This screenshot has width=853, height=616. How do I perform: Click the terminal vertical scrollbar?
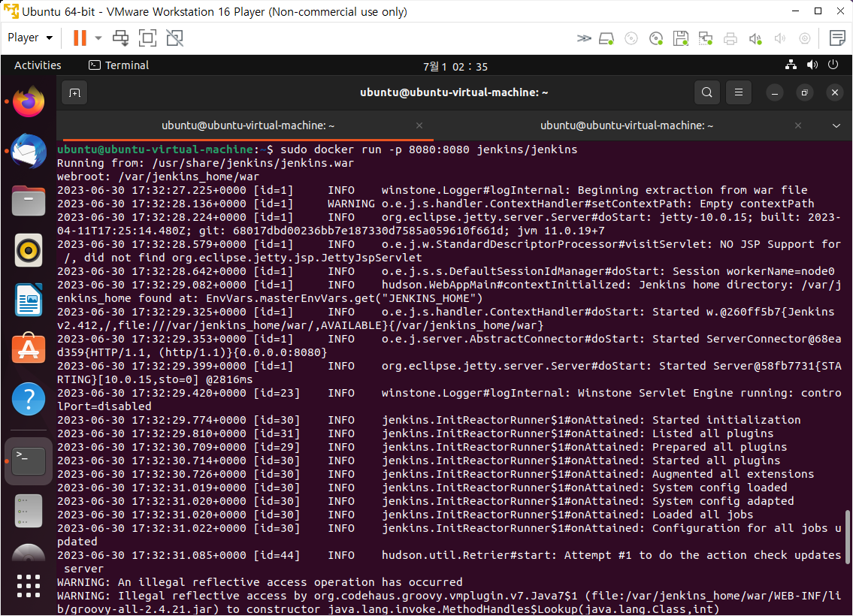coord(846,536)
